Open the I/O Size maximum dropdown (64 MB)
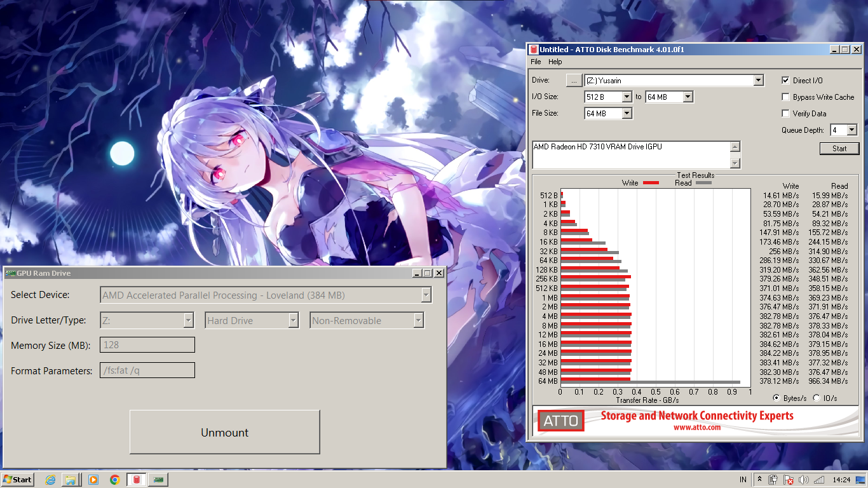The width and height of the screenshot is (868, 488). pos(688,97)
